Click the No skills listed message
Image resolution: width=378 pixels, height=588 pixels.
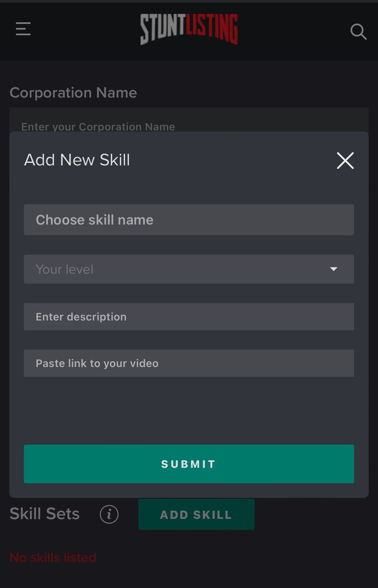pyautogui.click(x=53, y=558)
